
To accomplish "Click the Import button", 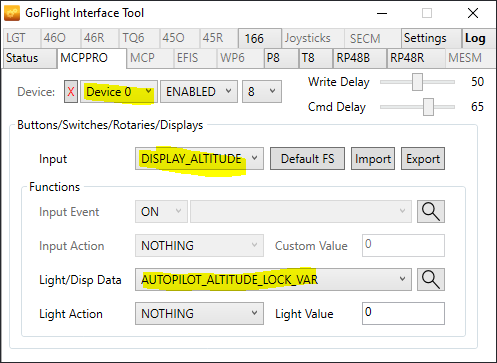I will pos(373,159).
